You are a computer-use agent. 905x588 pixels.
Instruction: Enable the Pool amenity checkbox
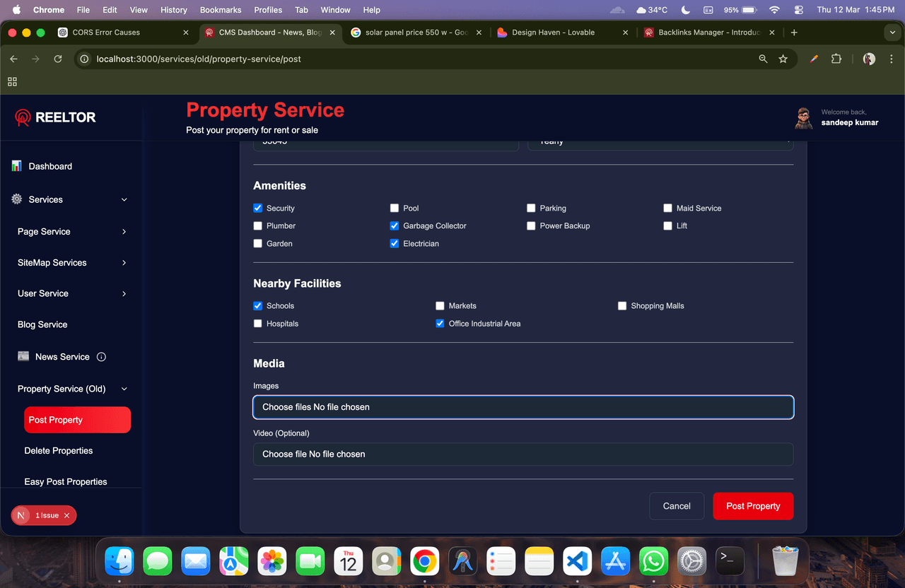tap(395, 208)
